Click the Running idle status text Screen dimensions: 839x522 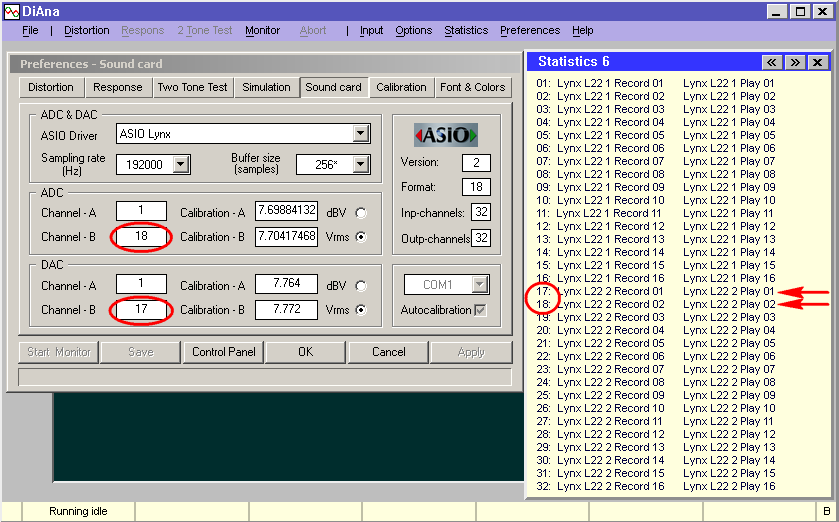coord(78,511)
